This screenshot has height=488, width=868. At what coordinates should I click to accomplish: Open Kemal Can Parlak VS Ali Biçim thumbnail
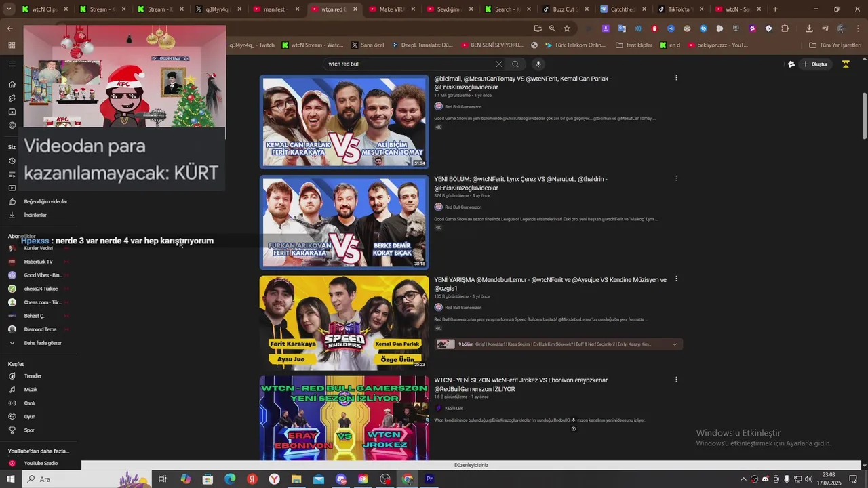(344, 122)
